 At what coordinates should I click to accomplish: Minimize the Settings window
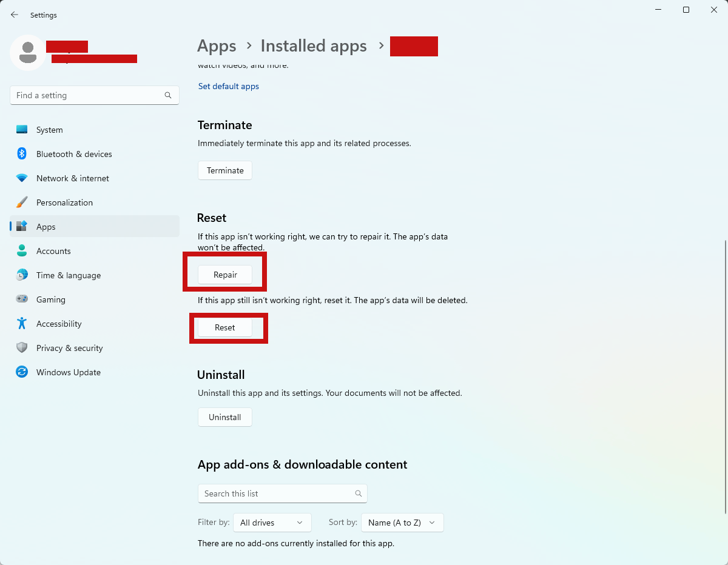click(658, 10)
